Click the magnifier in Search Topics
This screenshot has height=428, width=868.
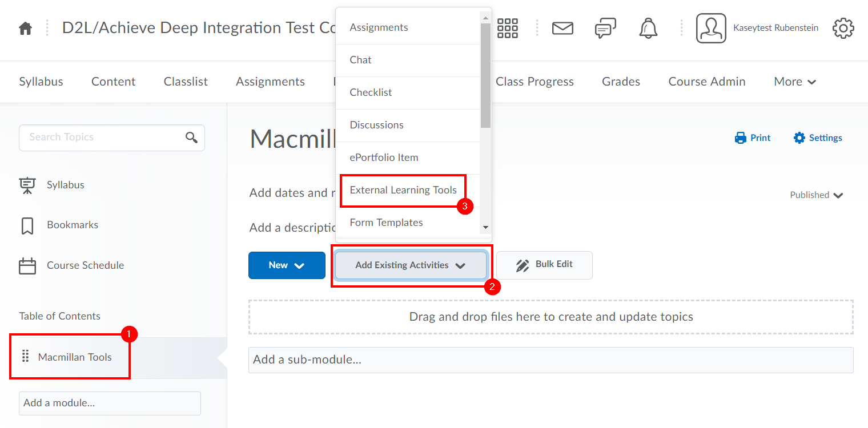click(x=191, y=138)
